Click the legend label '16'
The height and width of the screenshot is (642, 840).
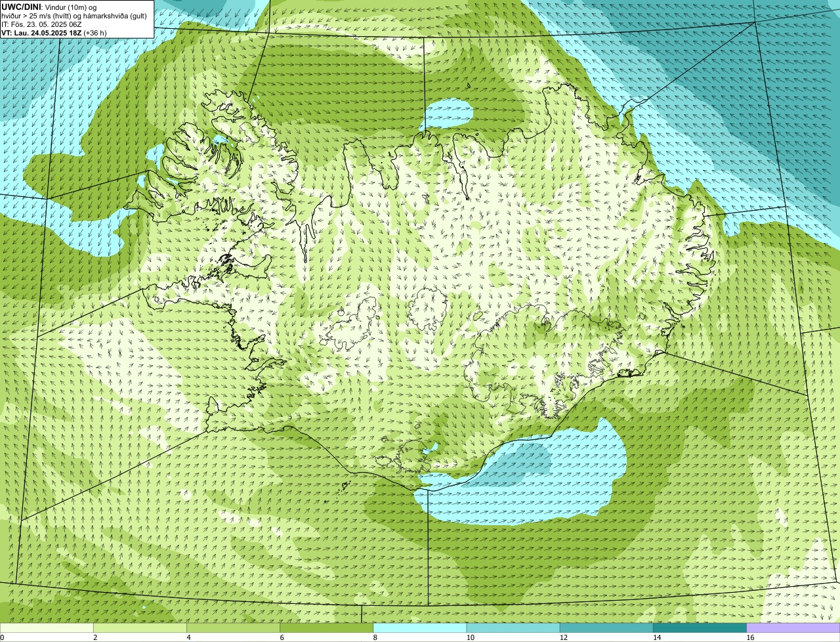[750, 637]
